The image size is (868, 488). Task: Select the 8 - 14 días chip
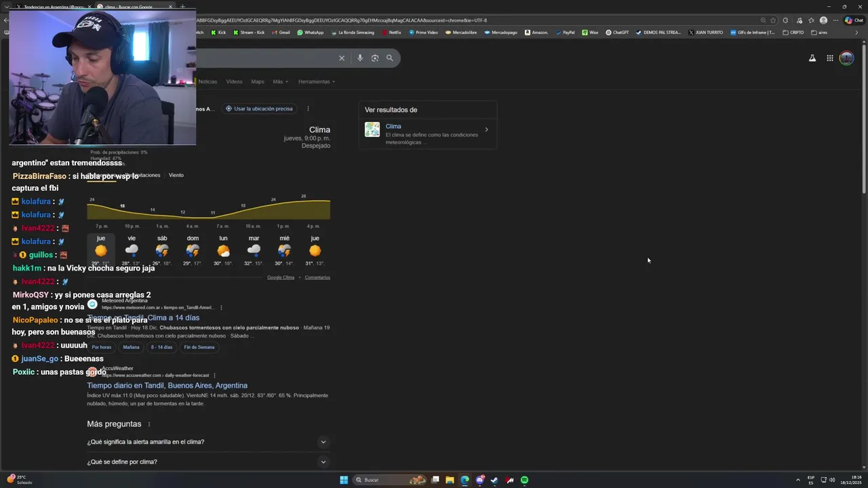coord(161,347)
